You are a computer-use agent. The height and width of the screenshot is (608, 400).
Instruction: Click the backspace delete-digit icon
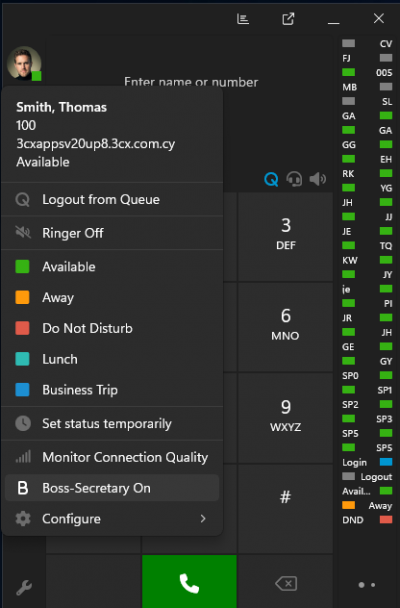[286, 583]
